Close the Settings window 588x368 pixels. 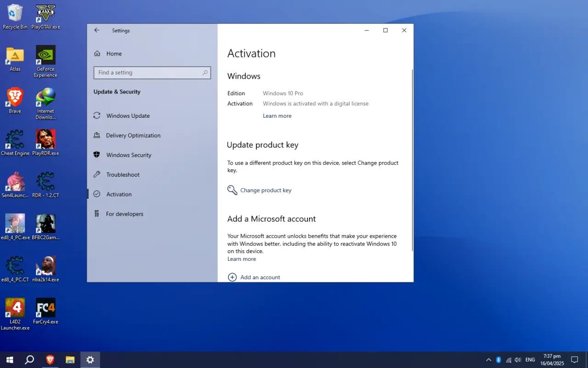(404, 30)
